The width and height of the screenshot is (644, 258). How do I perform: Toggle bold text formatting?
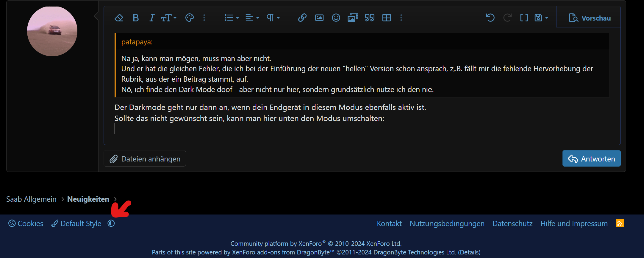[136, 18]
